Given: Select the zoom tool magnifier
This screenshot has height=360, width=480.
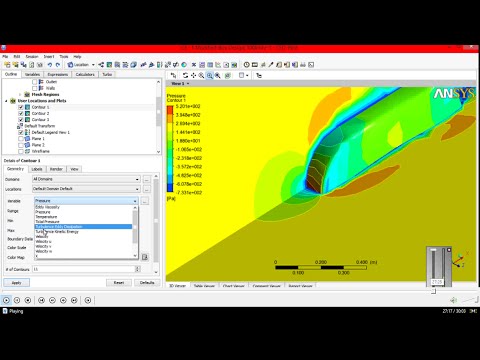Looking at the screenshot, I should coord(201,76).
